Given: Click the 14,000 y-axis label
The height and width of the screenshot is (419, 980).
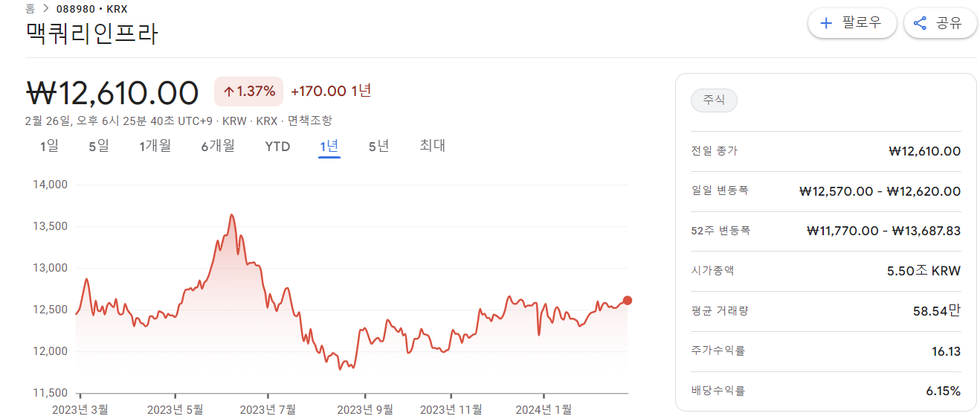Looking at the screenshot, I should pyautogui.click(x=51, y=185).
